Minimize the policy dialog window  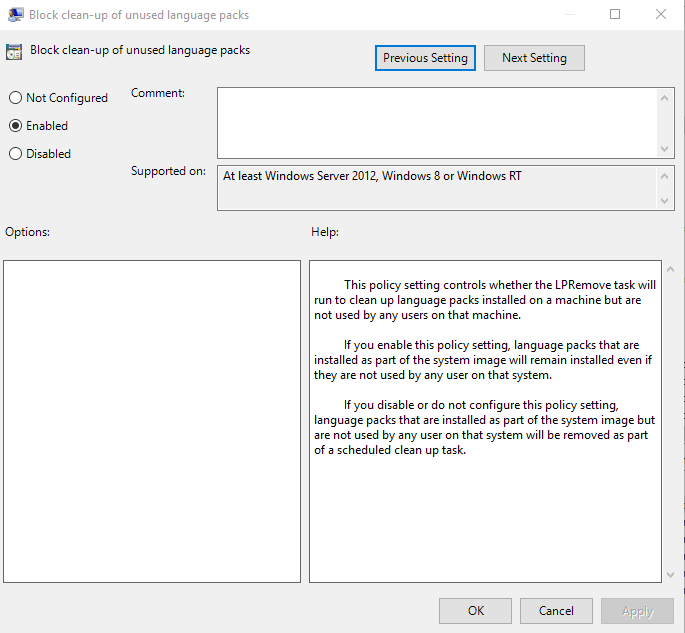pyautogui.click(x=570, y=14)
